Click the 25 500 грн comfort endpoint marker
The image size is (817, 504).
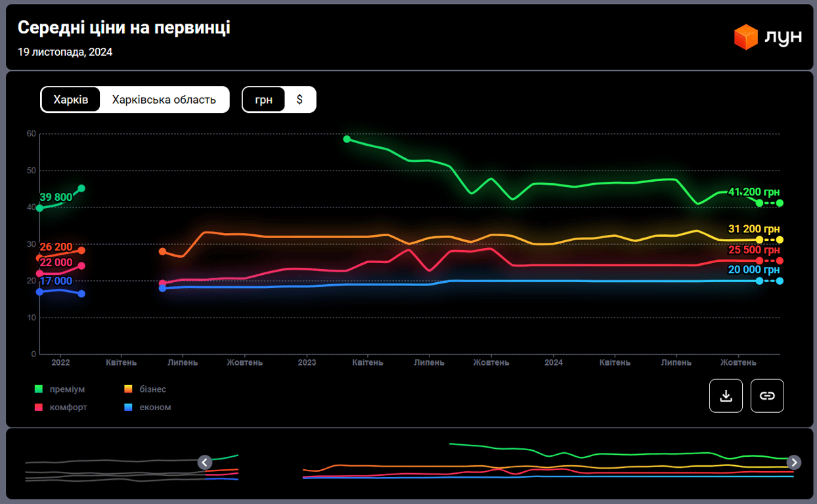pyautogui.click(x=780, y=261)
